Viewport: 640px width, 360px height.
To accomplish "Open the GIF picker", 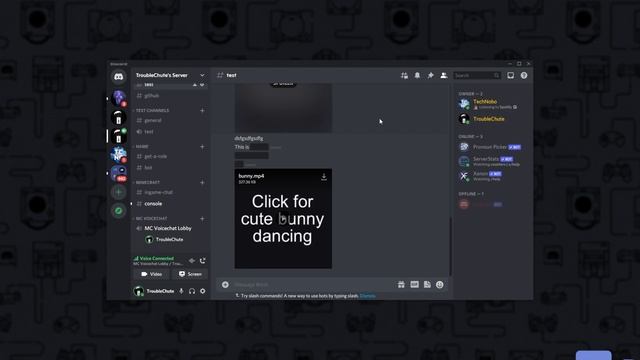I will click(x=414, y=284).
